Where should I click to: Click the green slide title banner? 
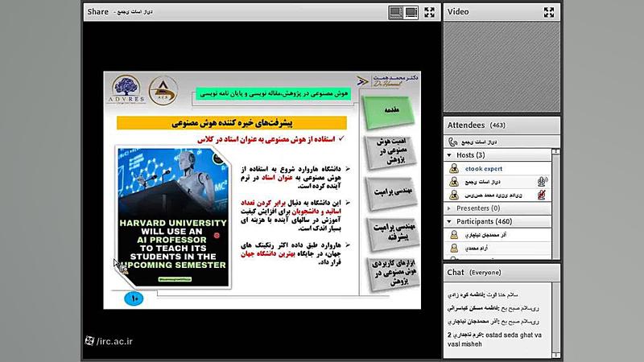(x=274, y=93)
